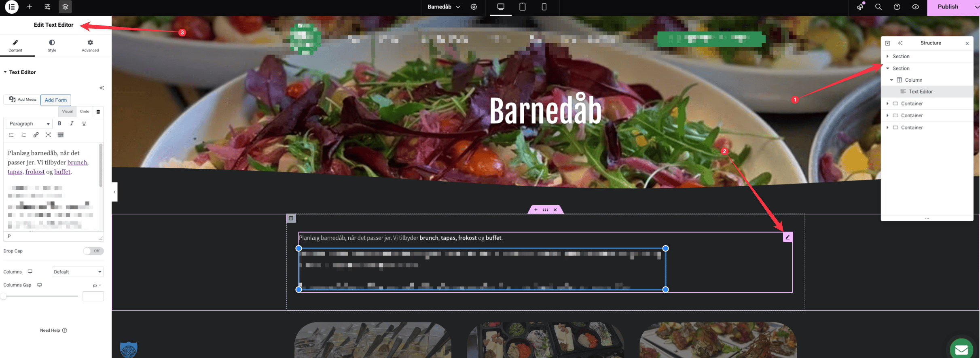Toggle fullscreen editor icon
980x358 pixels.
tap(48, 135)
